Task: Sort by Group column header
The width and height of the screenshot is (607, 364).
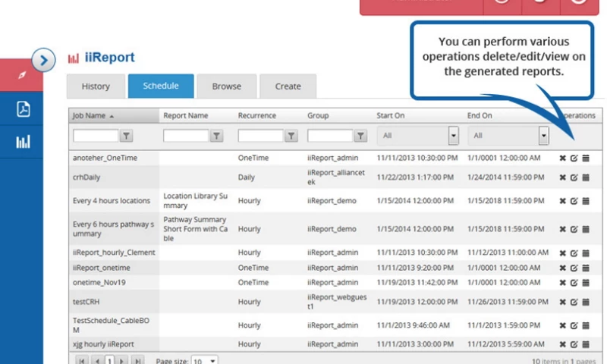Action: (318, 116)
